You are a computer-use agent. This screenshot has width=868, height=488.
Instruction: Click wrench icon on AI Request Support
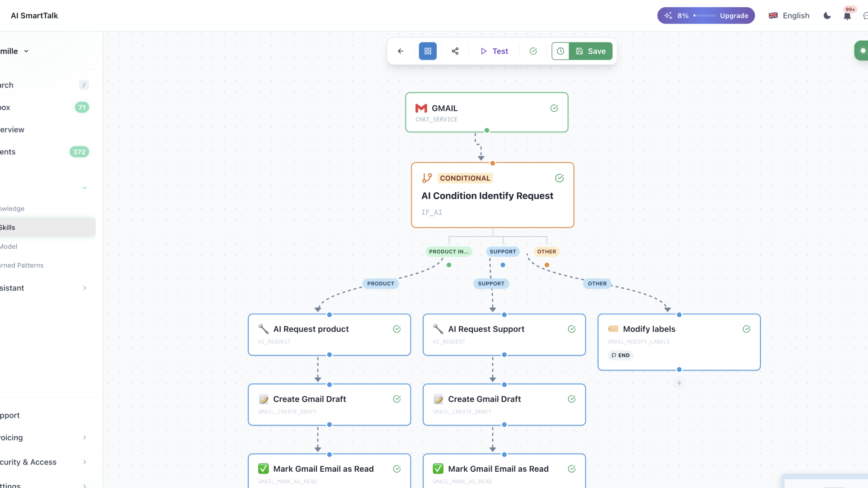click(x=438, y=329)
